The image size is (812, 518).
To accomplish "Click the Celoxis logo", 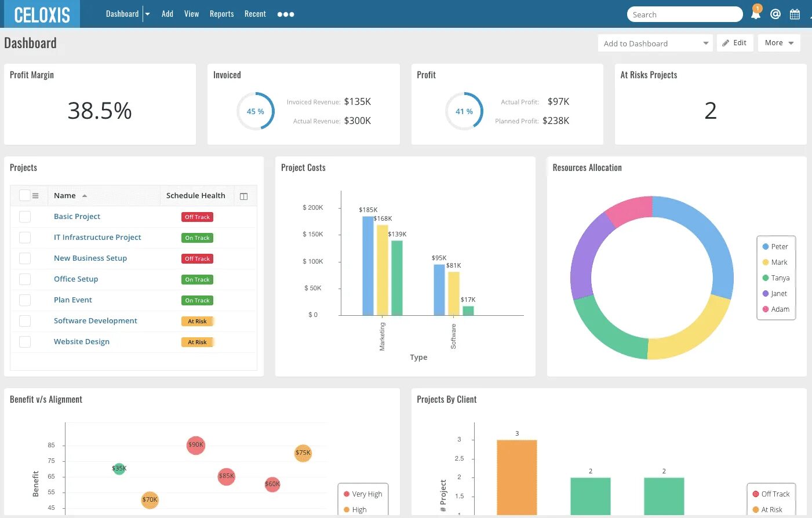I will pos(42,14).
